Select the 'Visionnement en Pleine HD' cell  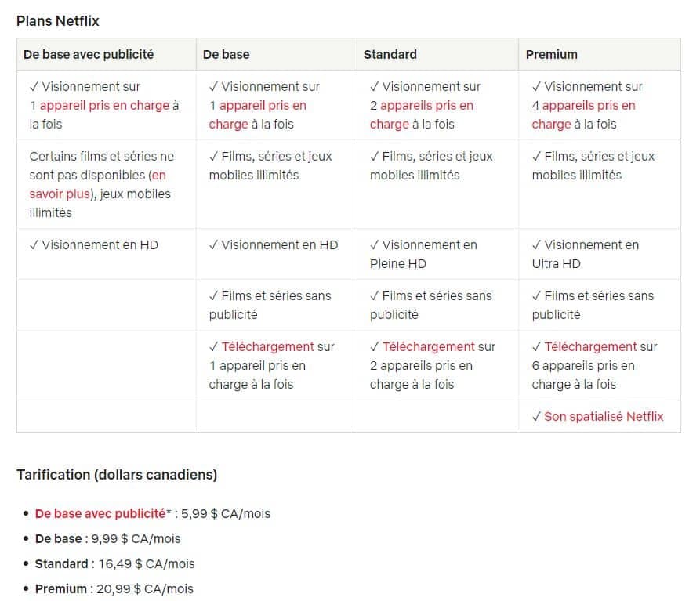tap(423, 254)
